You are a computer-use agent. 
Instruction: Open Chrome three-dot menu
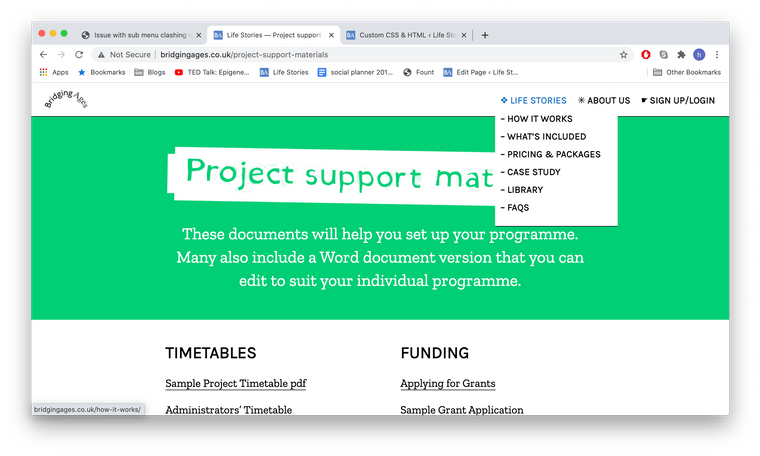point(717,54)
